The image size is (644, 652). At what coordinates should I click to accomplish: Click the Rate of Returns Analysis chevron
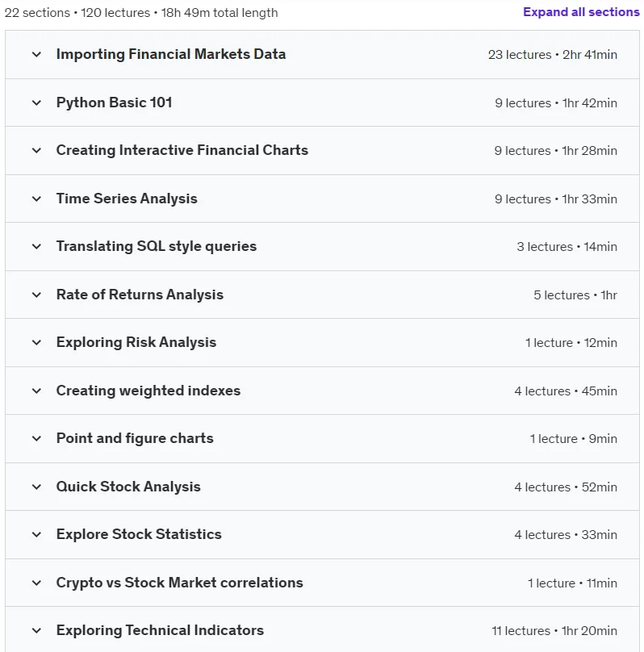(x=36, y=295)
